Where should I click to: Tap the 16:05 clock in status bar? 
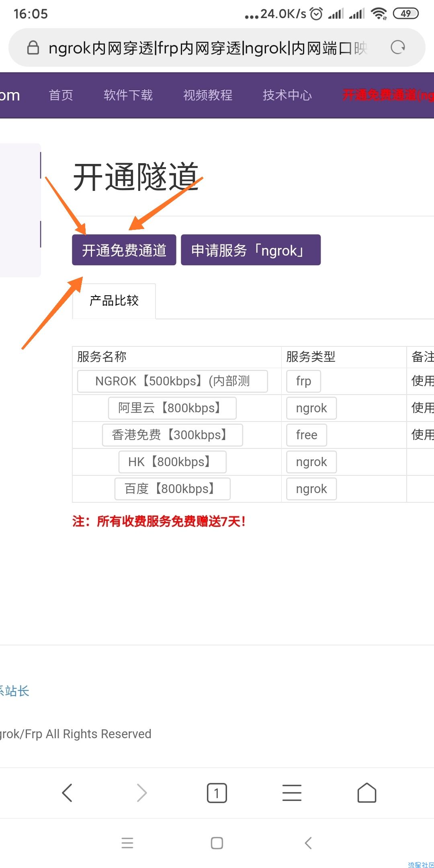(31, 14)
